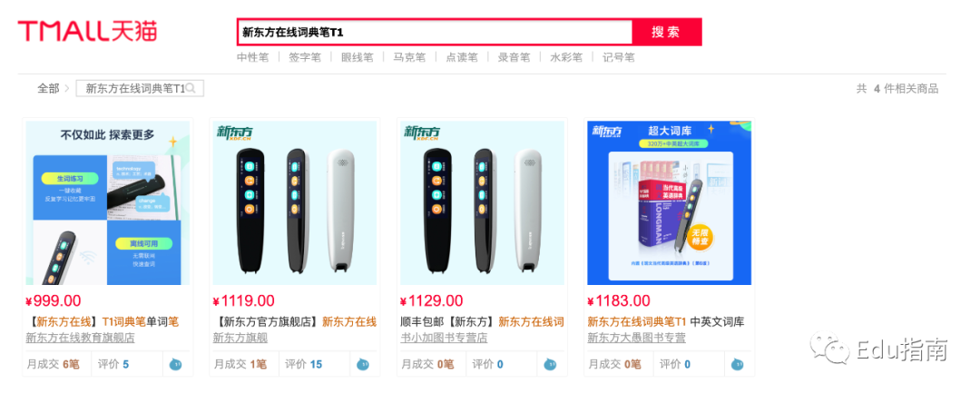This screenshot has height=393, width=980.
Task: Click the Wangwang chat icon on ¥1129.00 product
Action: pos(550,364)
